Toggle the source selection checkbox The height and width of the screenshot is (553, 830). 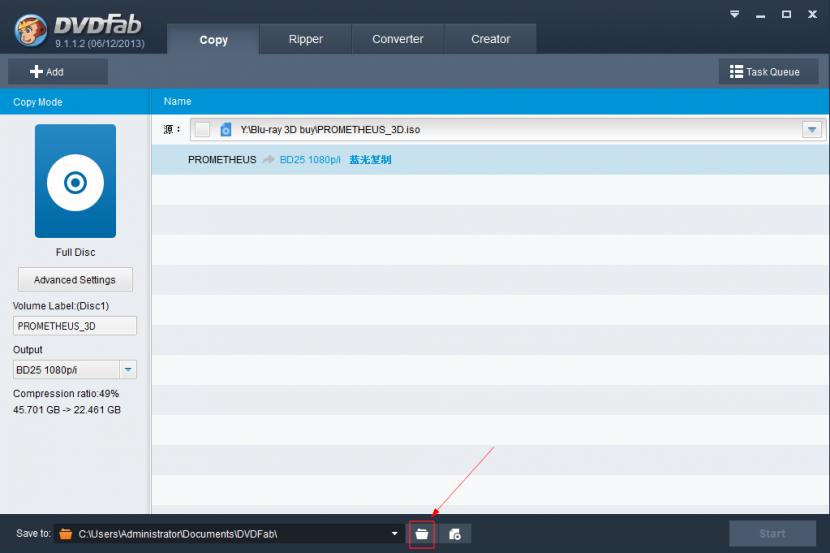point(202,130)
